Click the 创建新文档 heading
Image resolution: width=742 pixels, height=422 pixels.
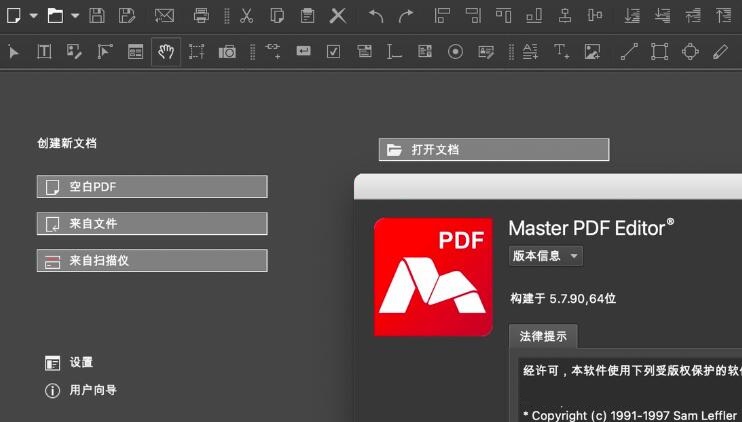[67, 143]
